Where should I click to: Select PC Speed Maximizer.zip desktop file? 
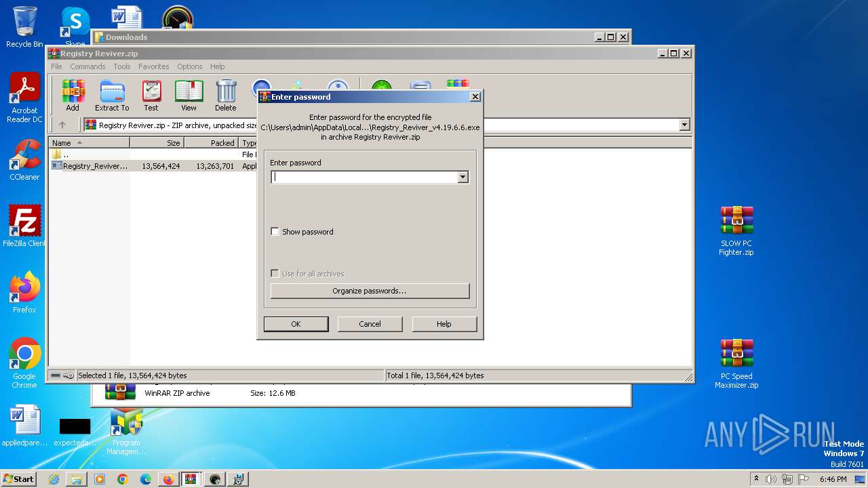point(736,364)
